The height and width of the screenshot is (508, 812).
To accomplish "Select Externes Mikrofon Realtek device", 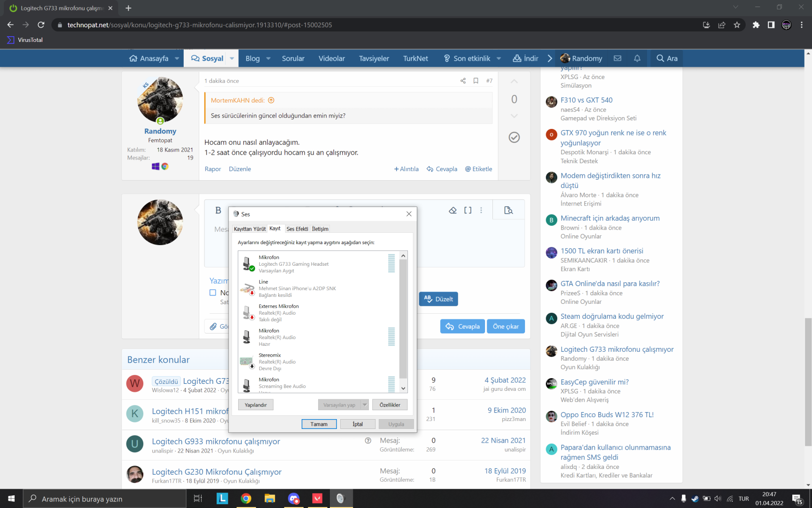I will pos(319,312).
